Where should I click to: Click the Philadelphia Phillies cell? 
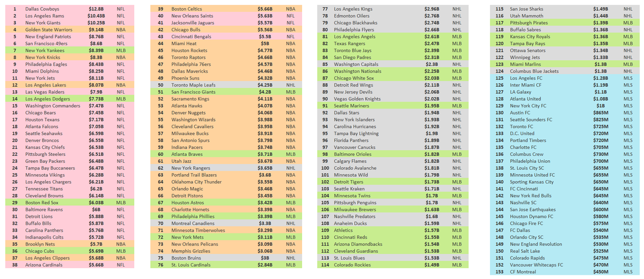pos(193,216)
